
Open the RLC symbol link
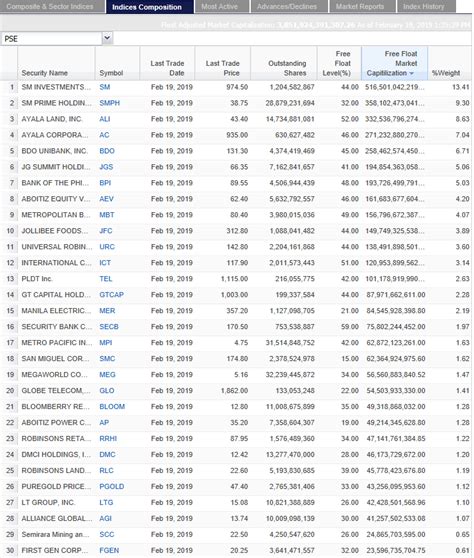[x=106, y=471]
